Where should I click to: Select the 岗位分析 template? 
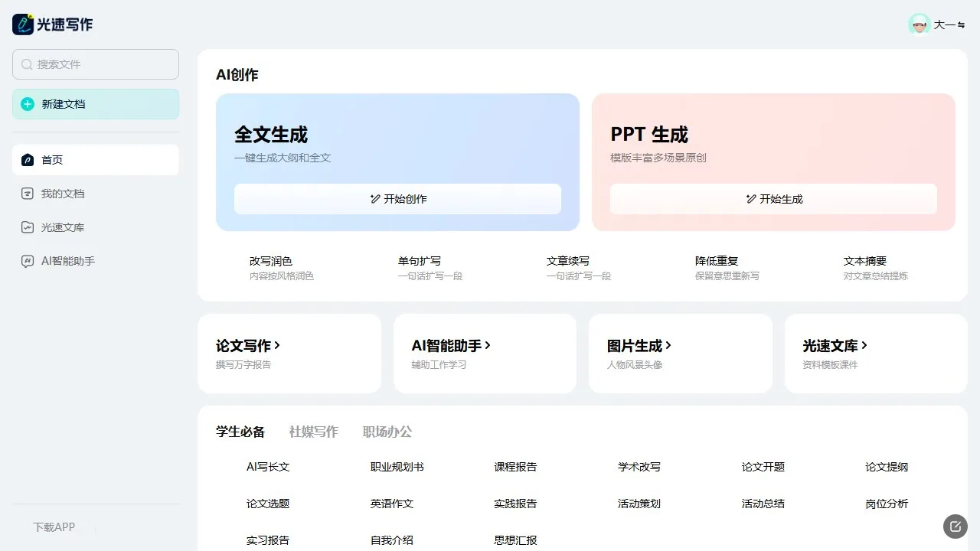tap(887, 504)
